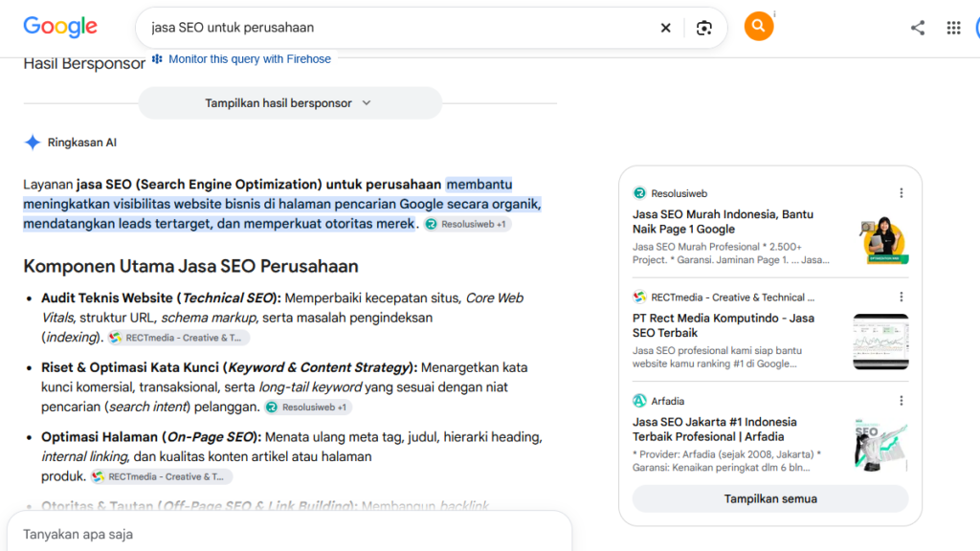Click the Provider: Arfadia description snippet

(x=726, y=460)
